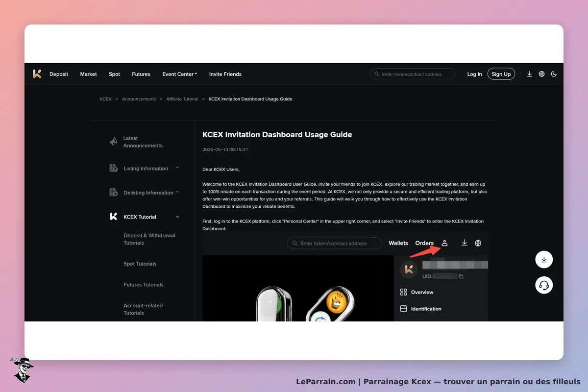
Task: Click the floating download round button
Action: coord(544,260)
